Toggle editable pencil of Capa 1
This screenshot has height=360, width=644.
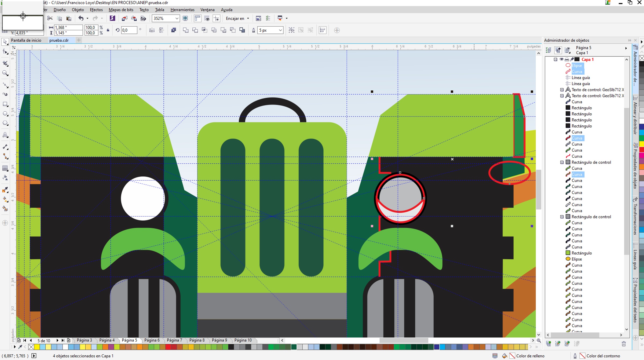(x=572, y=59)
